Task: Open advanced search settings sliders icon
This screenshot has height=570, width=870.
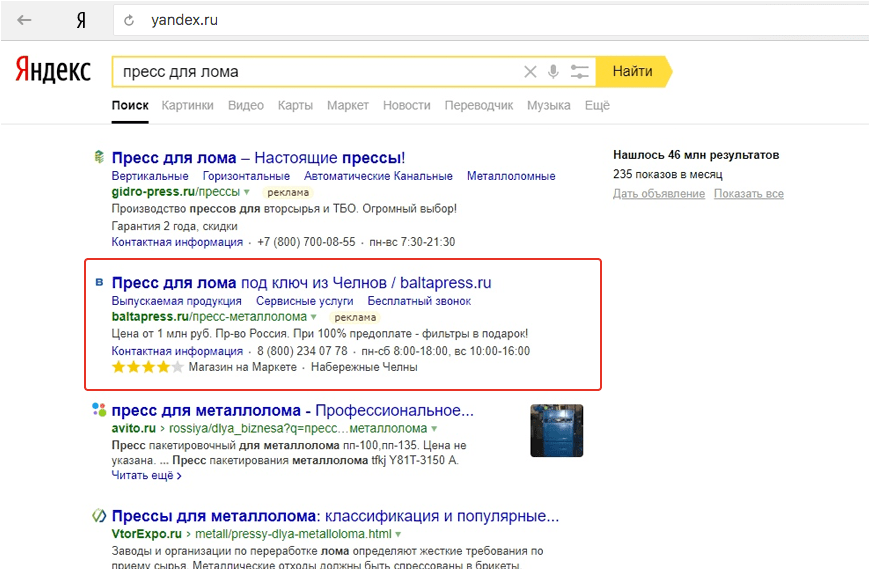Action: point(580,72)
